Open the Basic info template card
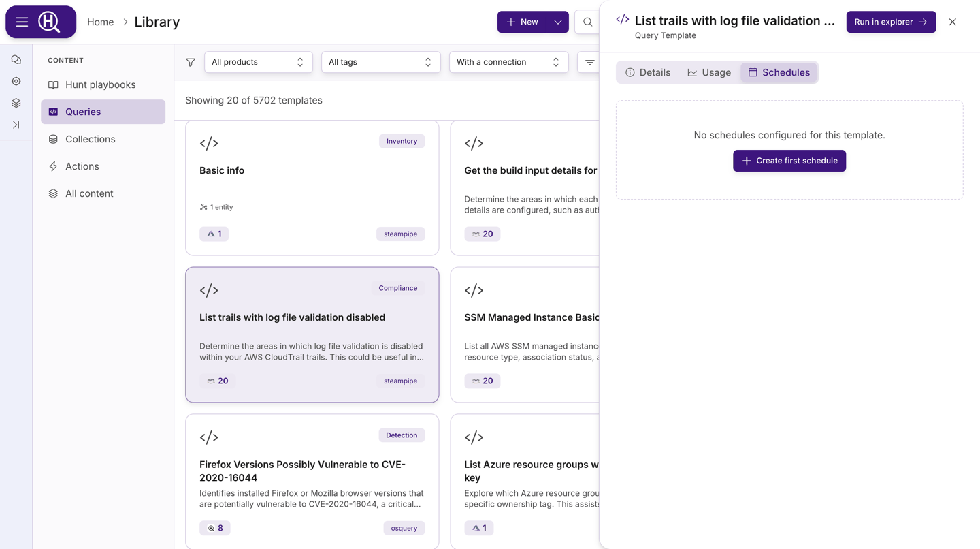 tap(312, 188)
